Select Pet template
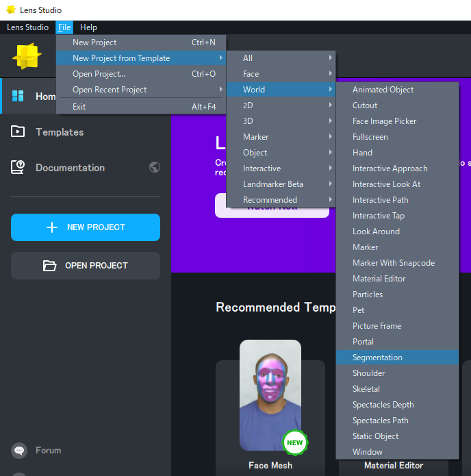This screenshot has width=471, height=476. 397,310
